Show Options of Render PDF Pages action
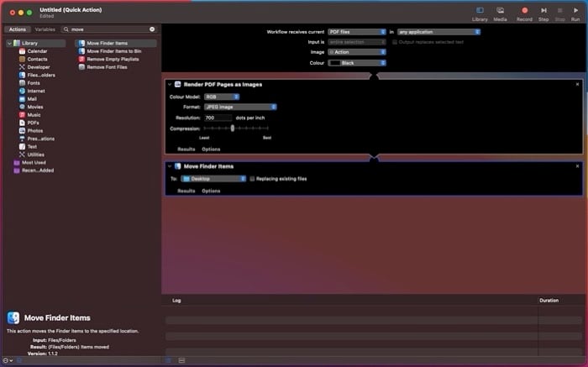The width and height of the screenshot is (588, 367). 211,149
